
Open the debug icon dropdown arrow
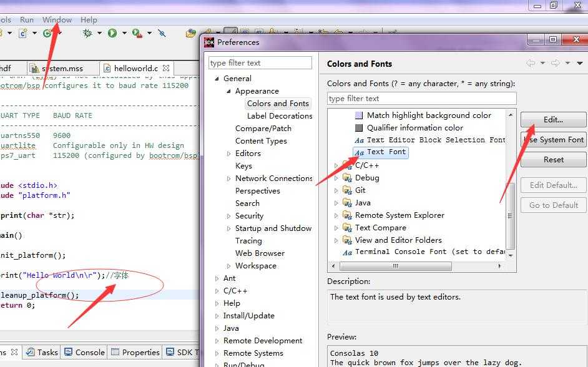tap(99, 33)
